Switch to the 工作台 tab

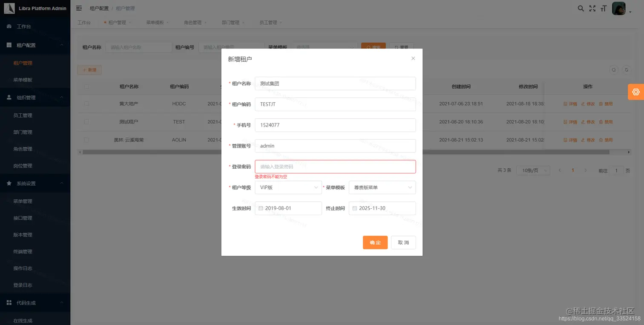pyautogui.click(x=84, y=23)
